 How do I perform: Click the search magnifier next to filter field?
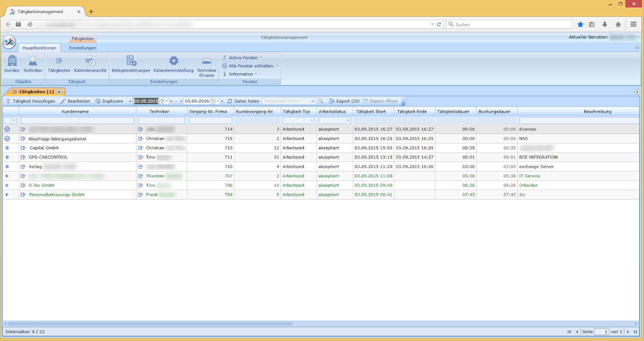[x=321, y=101]
